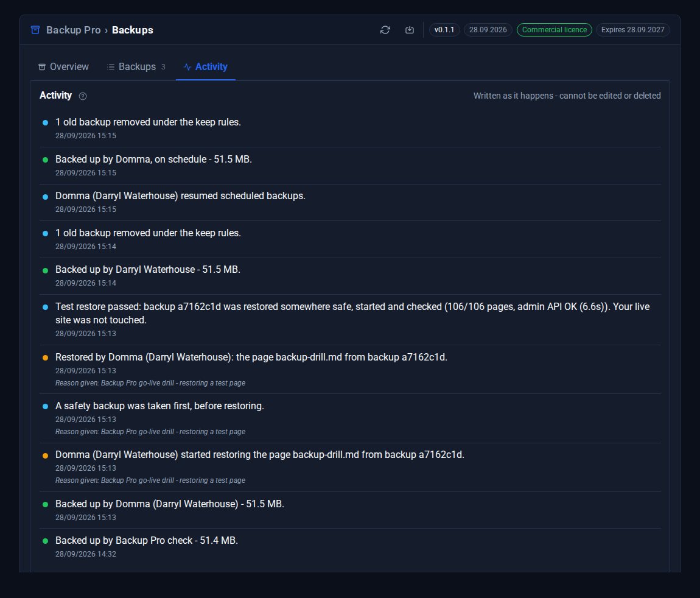The image size is (700, 598).
Task: Select 'Backed up by Backup Pro check' entry
Action: 350,547
